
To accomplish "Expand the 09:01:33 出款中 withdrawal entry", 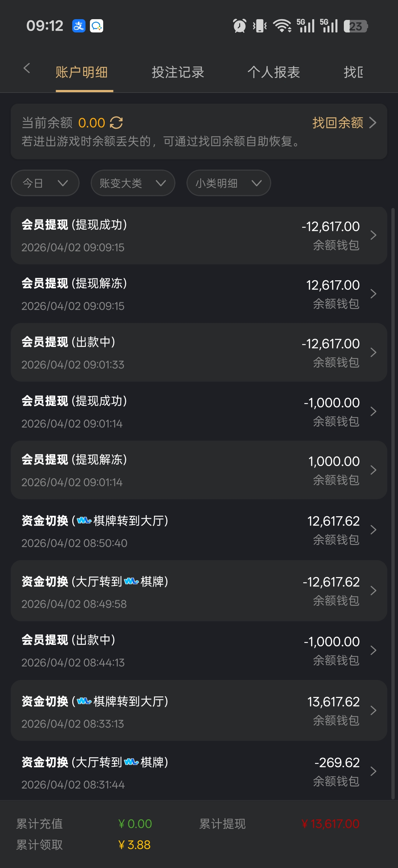I will click(199, 353).
